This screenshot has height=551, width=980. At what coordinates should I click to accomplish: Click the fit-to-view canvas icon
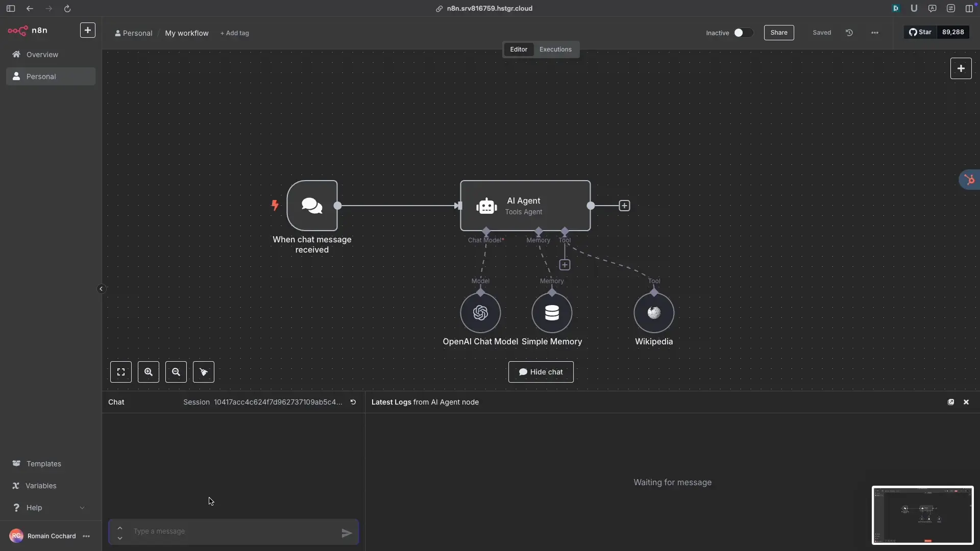pos(121,372)
